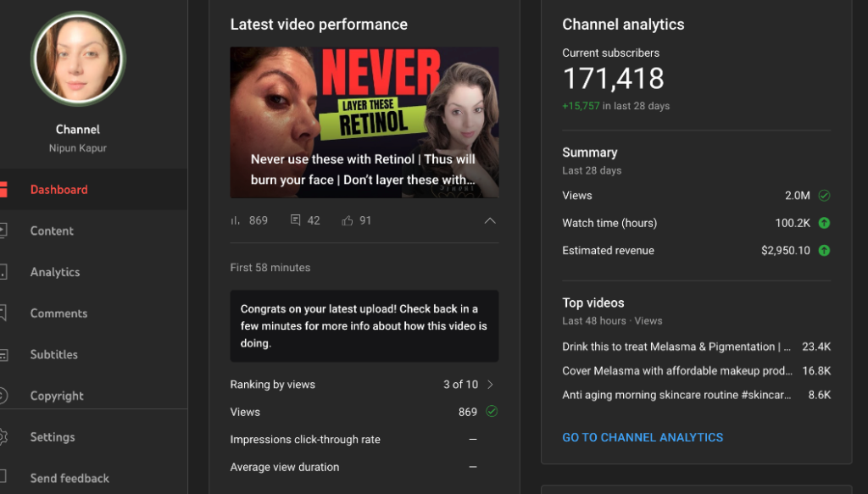Click the green check beside 869 views

tap(491, 412)
